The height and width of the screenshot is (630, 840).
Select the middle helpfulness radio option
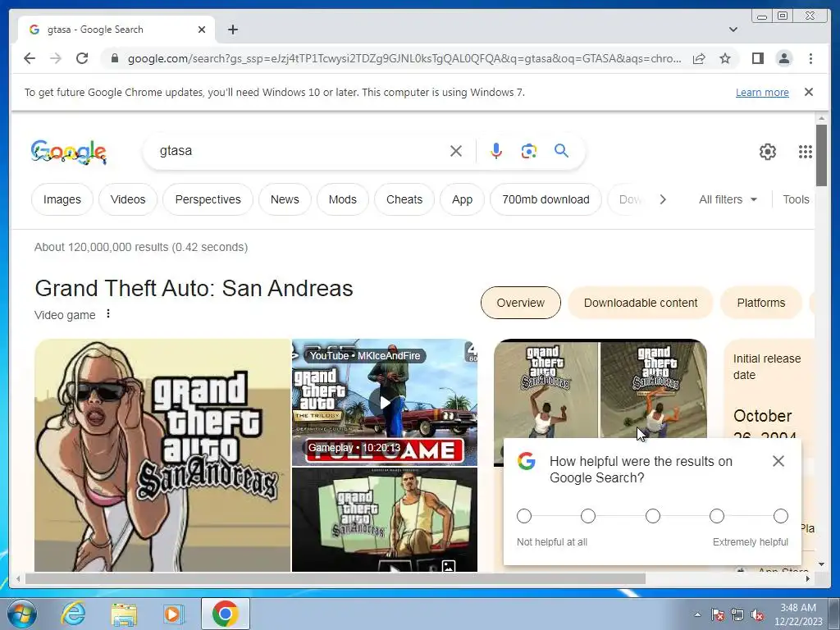652,516
